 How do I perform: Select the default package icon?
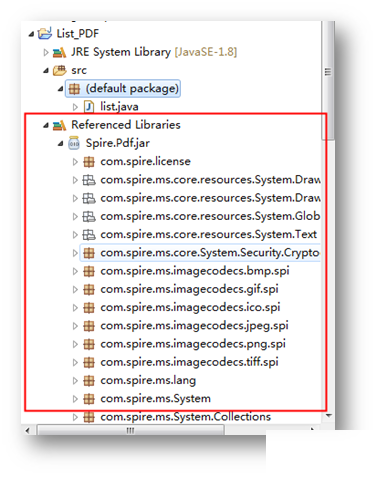[74, 89]
